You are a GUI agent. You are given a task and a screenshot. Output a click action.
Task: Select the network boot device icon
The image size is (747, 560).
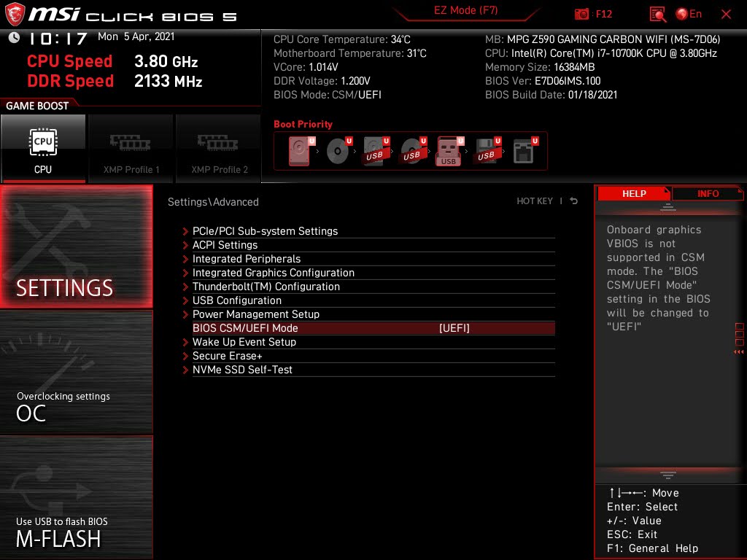click(x=525, y=150)
